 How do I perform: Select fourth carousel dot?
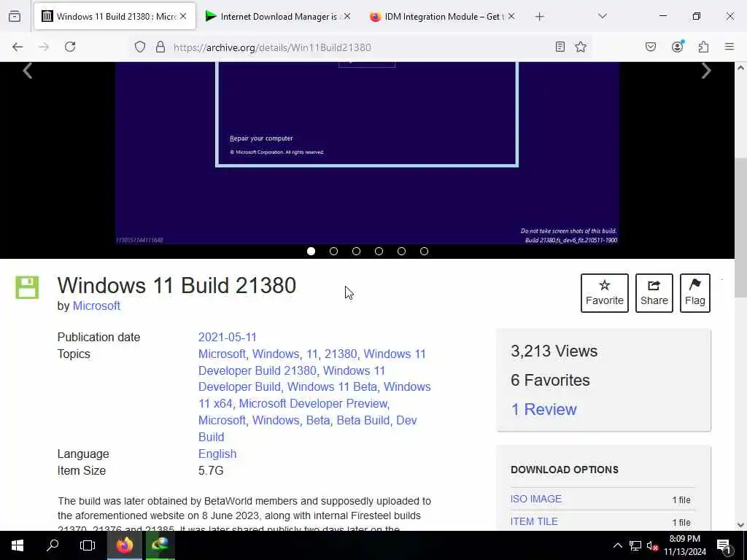(x=379, y=251)
